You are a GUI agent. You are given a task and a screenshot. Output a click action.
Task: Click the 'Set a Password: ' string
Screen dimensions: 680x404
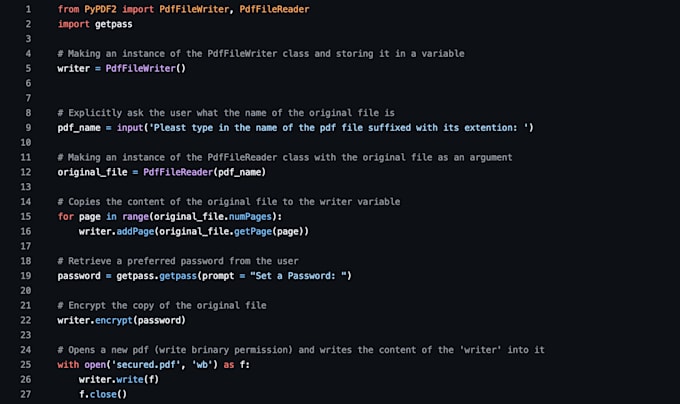(x=298, y=276)
